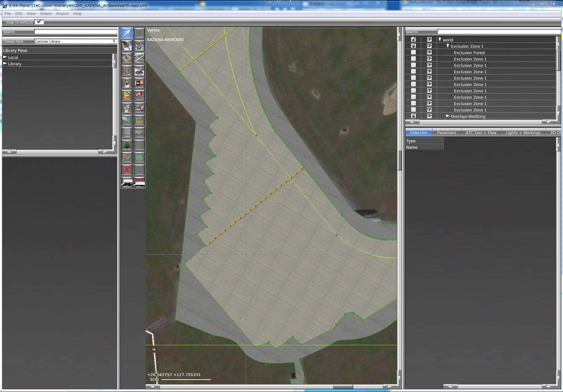This screenshot has height=392, width=563.
Task: Choose the taxi sign tool
Action: (x=139, y=83)
